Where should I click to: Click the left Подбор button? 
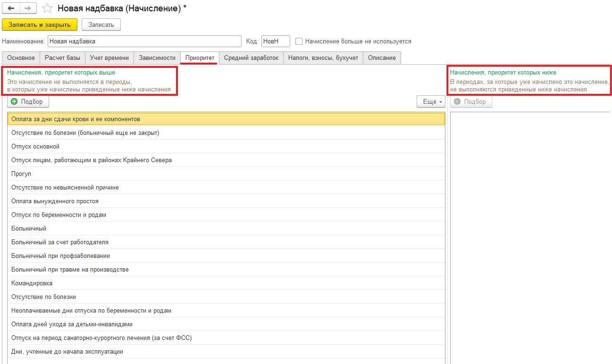pos(28,101)
